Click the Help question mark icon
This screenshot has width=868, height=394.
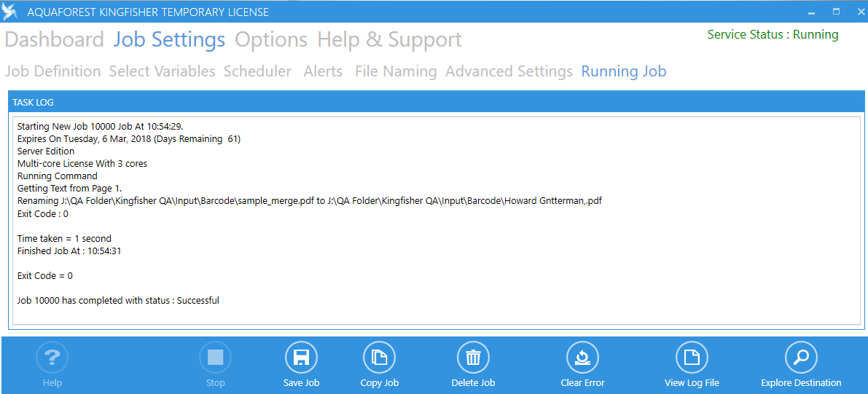(x=52, y=358)
